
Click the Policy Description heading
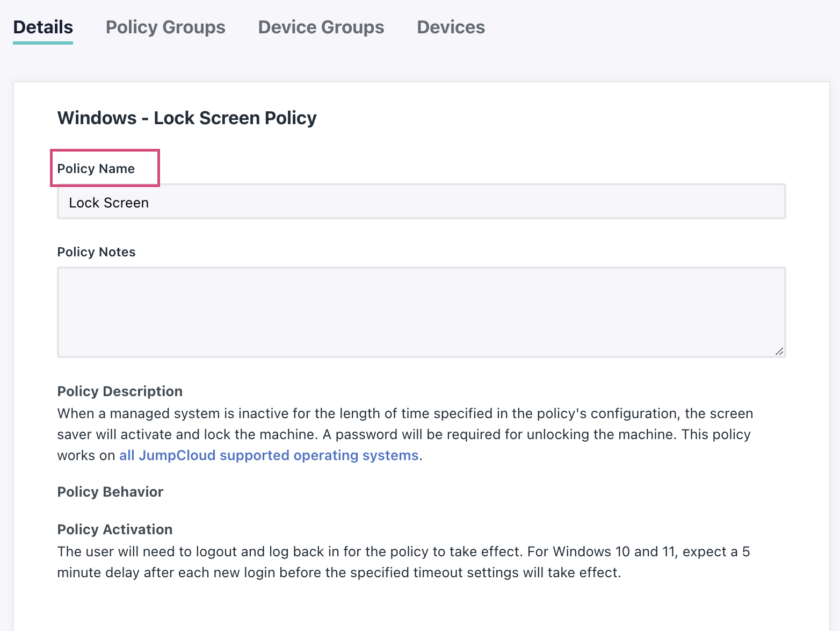click(120, 391)
